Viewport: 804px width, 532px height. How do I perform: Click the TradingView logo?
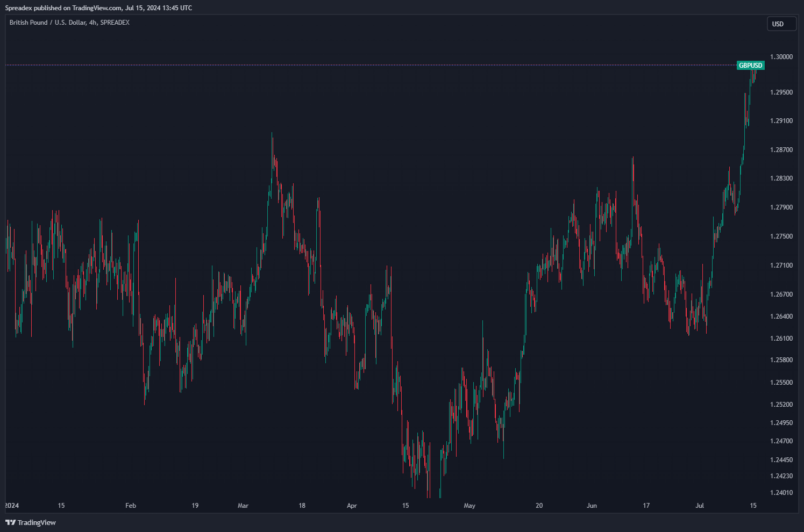pyautogui.click(x=31, y=522)
